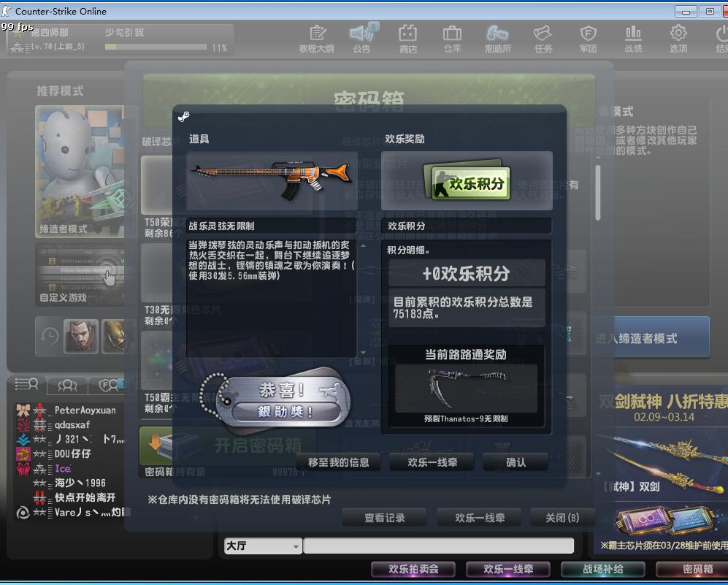
Task: Click the bow icon beside PeterAoyxuan
Action: point(23,410)
